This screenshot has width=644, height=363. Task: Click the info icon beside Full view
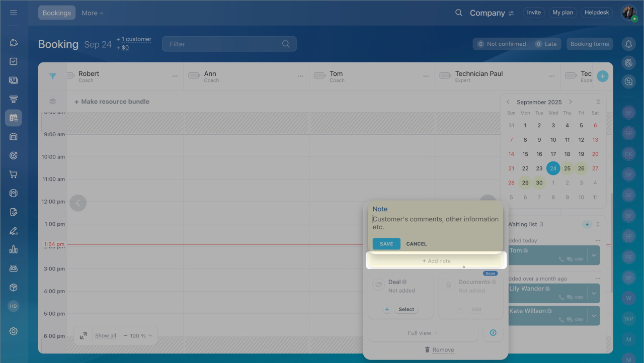point(493,333)
